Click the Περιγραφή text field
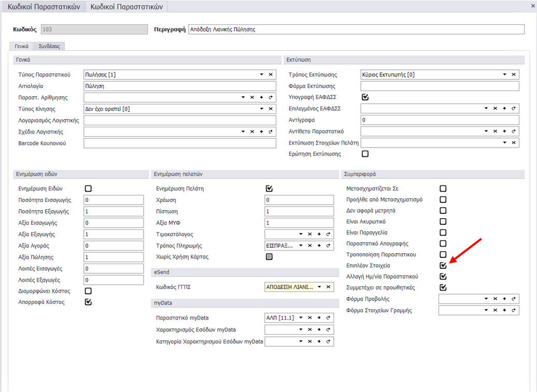537x392 pixels. [x=356, y=30]
